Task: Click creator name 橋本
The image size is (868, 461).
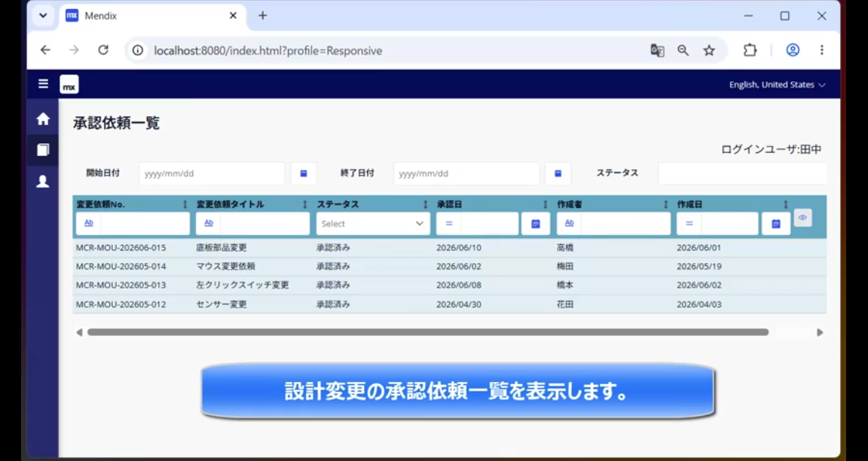Action: (x=565, y=285)
